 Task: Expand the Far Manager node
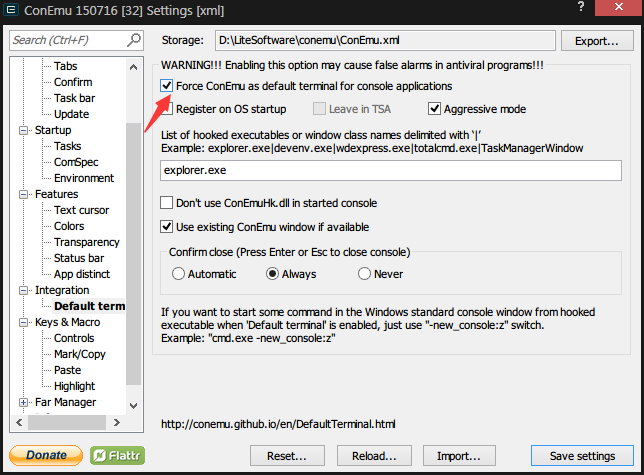click(x=23, y=403)
